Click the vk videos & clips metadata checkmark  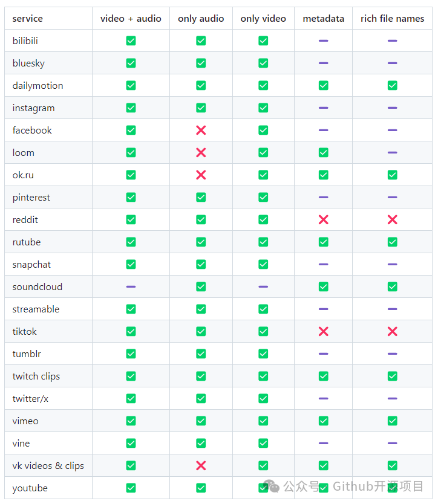point(324,465)
